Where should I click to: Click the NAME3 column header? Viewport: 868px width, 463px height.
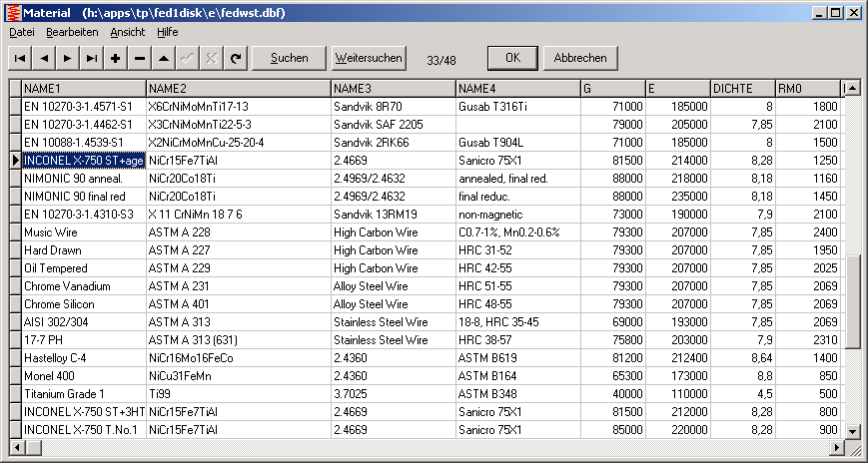(x=393, y=89)
